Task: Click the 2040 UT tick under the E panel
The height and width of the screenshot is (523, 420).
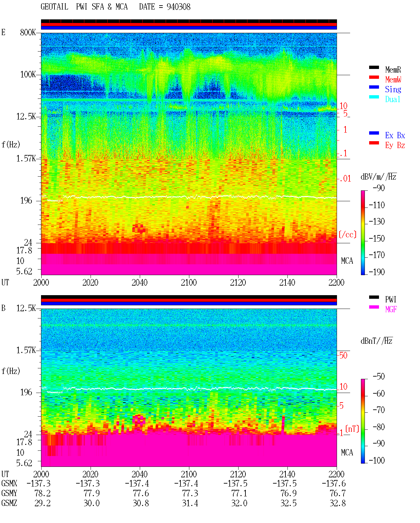Action: 140,283
